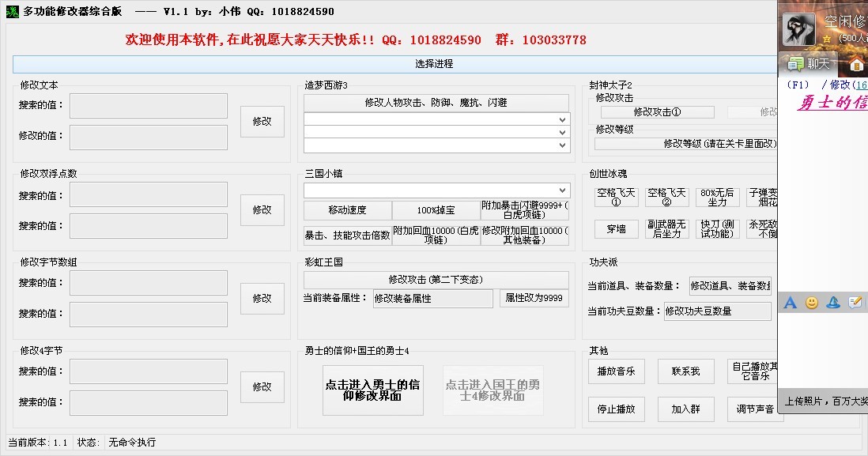Screen dimensions: 868x456
Task: Click the 停止播放 button
Action: [616, 409]
